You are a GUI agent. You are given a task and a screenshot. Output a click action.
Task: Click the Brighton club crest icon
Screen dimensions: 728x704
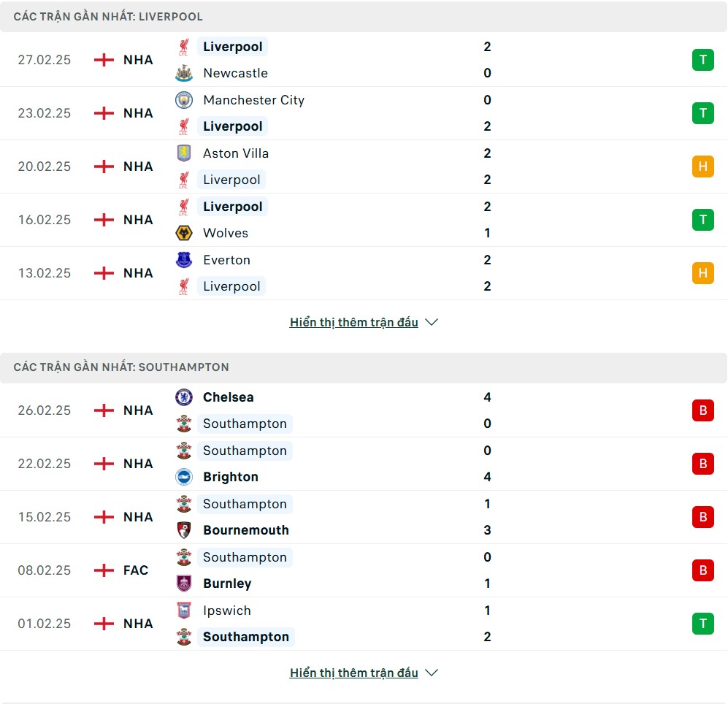184,477
